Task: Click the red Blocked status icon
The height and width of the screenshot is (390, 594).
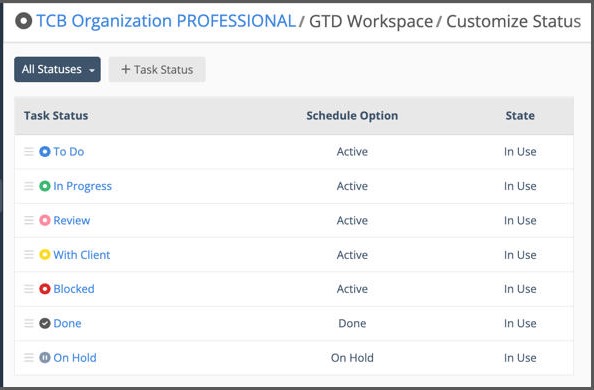Action: [x=45, y=289]
